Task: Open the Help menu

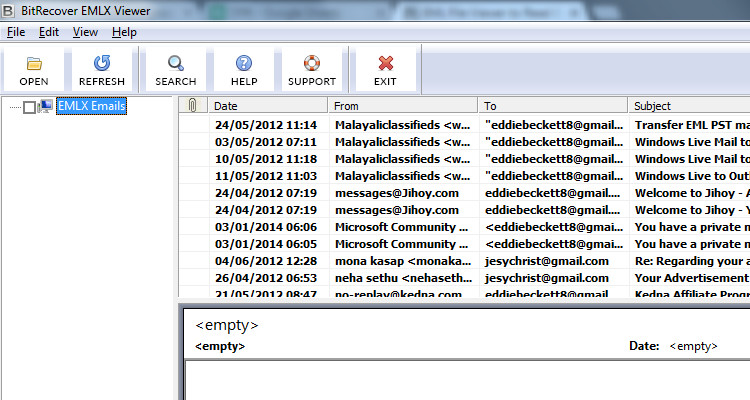Action: [124, 32]
